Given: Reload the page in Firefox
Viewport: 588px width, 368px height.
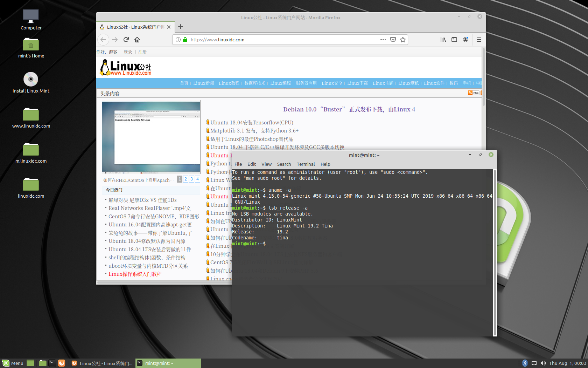Looking at the screenshot, I should coord(126,40).
